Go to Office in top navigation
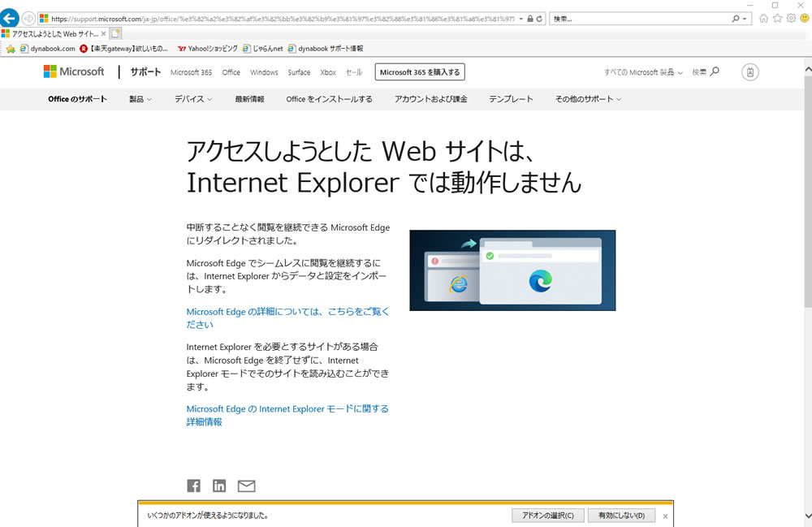The width and height of the screenshot is (812, 527). (x=231, y=72)
